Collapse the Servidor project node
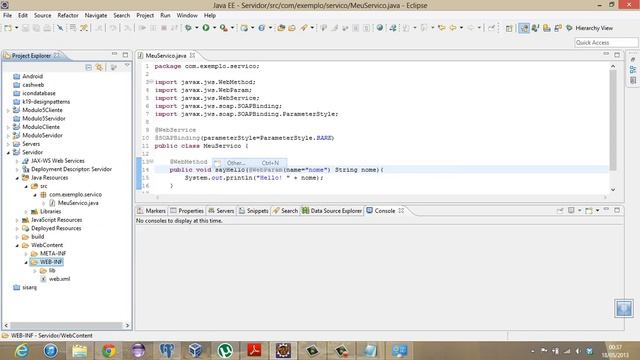The height and width of the screenshot is (360, 640). tap(8, 152)
